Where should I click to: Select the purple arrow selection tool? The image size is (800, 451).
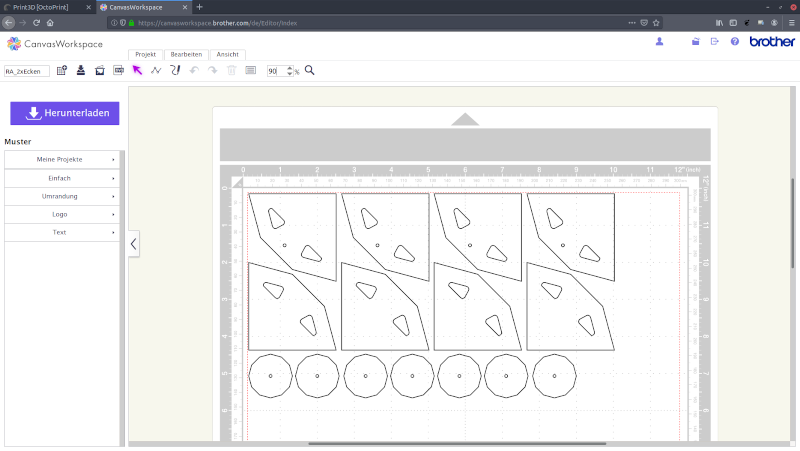[137, 71]
